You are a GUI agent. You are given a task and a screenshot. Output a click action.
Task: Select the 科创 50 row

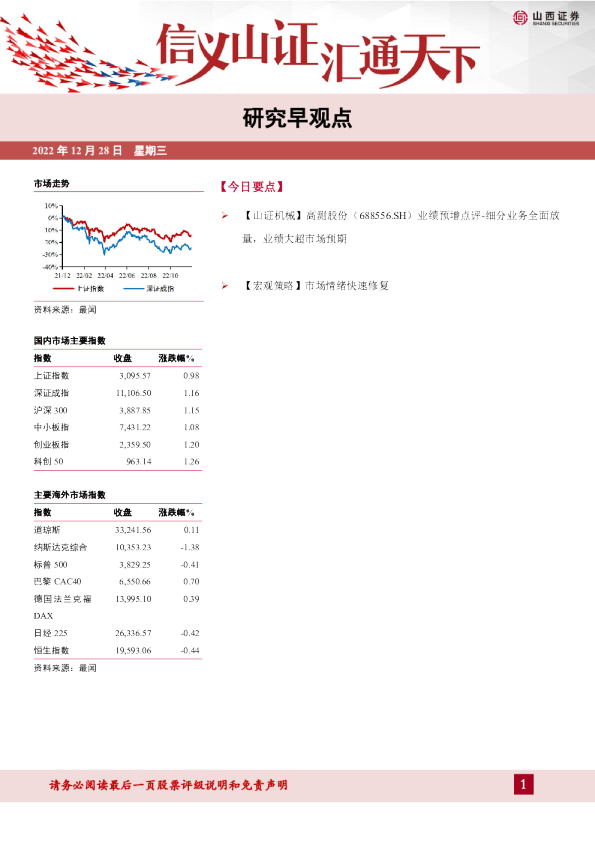(117, 461)
